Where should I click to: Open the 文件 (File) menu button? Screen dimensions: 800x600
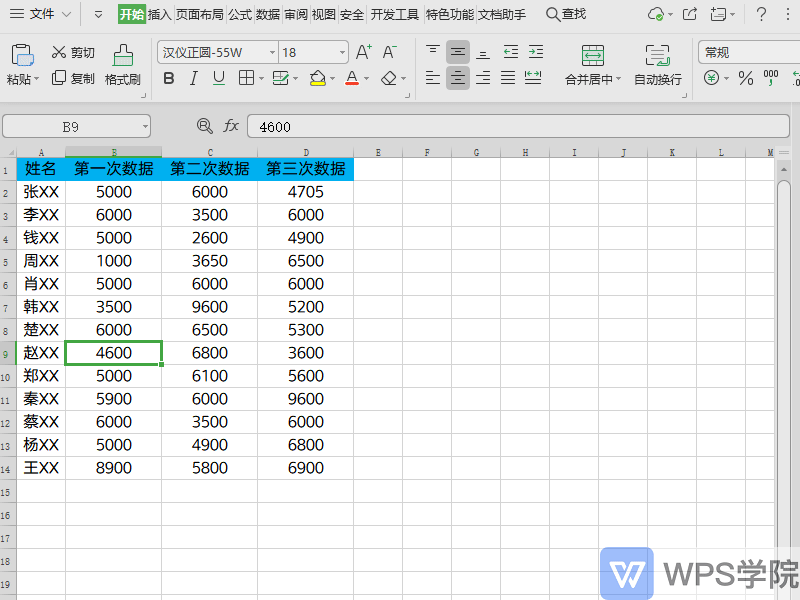point(42,15)
